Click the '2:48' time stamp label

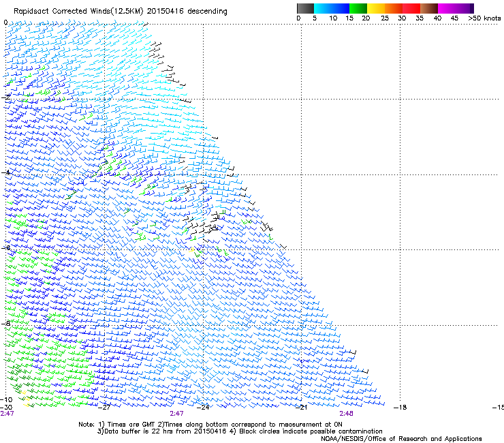click(346, 414)
